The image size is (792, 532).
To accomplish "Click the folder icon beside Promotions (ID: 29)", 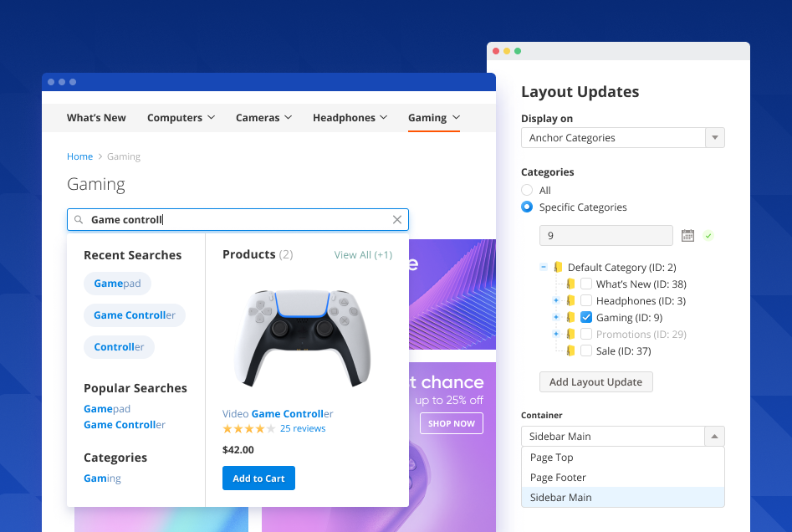I will [x=570, y=334].
